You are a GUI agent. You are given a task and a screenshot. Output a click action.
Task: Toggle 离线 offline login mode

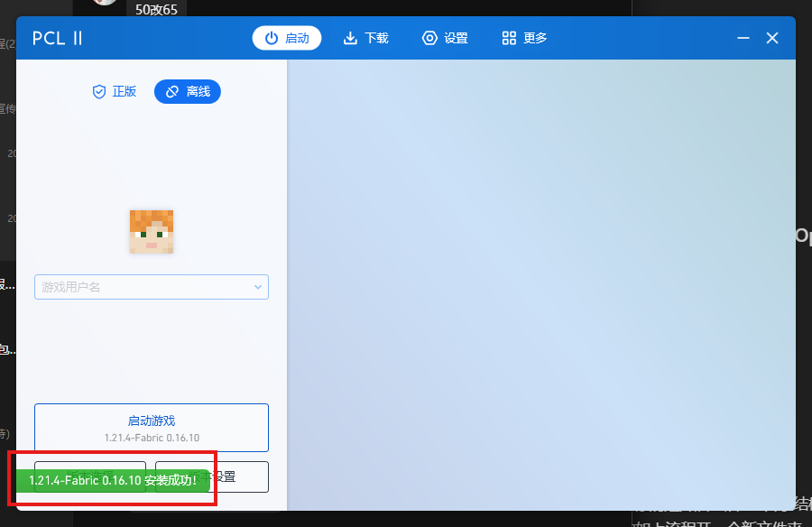(x=187, y=91)
